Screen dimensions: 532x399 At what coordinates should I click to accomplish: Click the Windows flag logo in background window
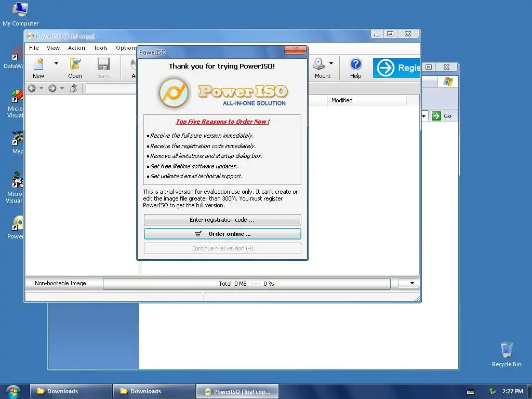(x=448, y=82)
